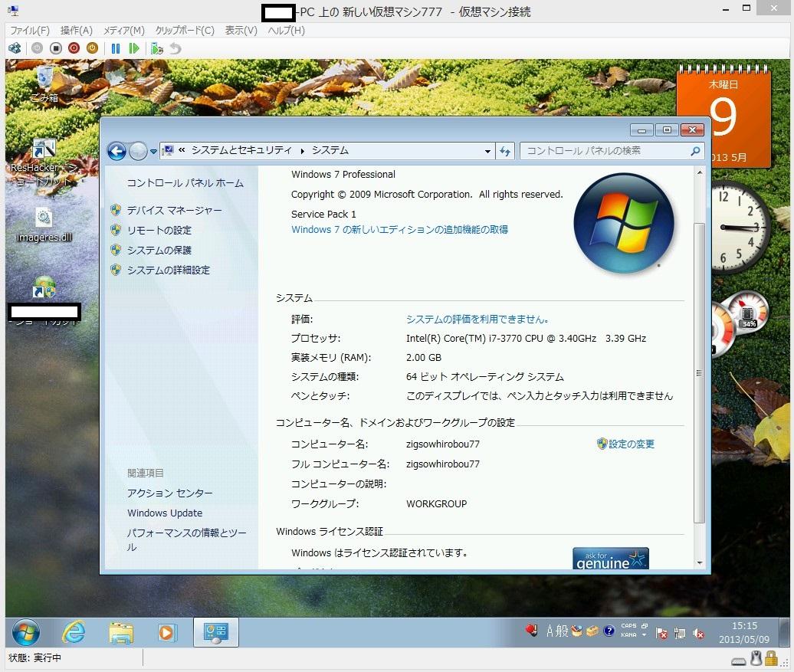This screenshot has width=794, height=672.
Task: Select the imageres.dll desktop file icon
Action: click(x=44, y=225)
